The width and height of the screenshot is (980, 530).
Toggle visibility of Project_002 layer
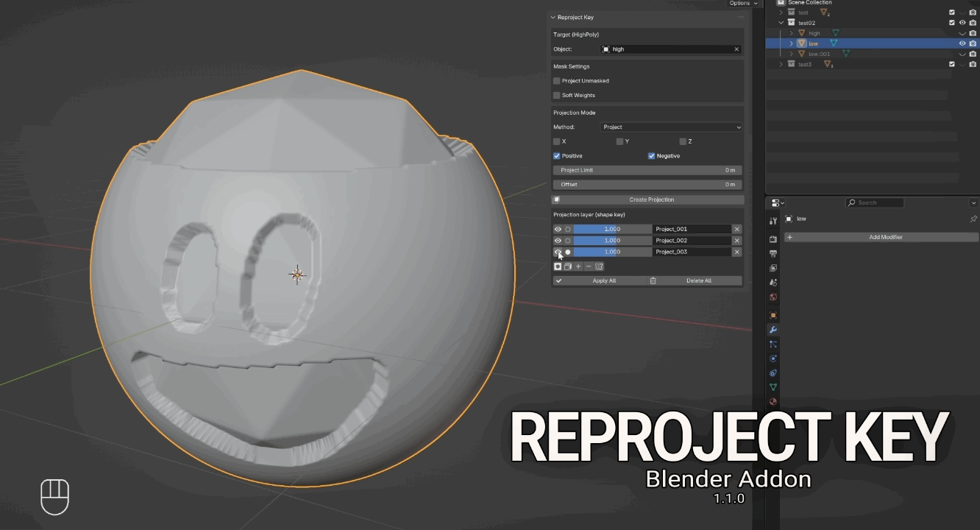pos(558,241)
